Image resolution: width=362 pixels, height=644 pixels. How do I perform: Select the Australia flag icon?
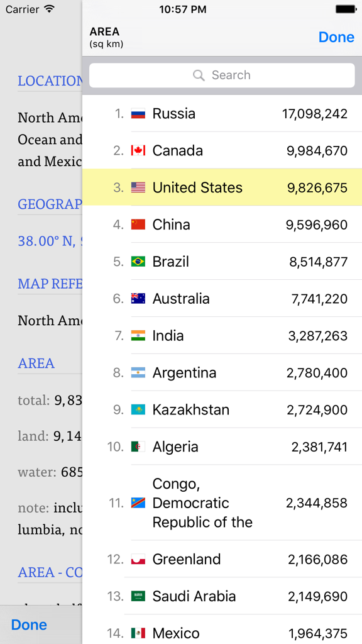[x=139, y=299]
